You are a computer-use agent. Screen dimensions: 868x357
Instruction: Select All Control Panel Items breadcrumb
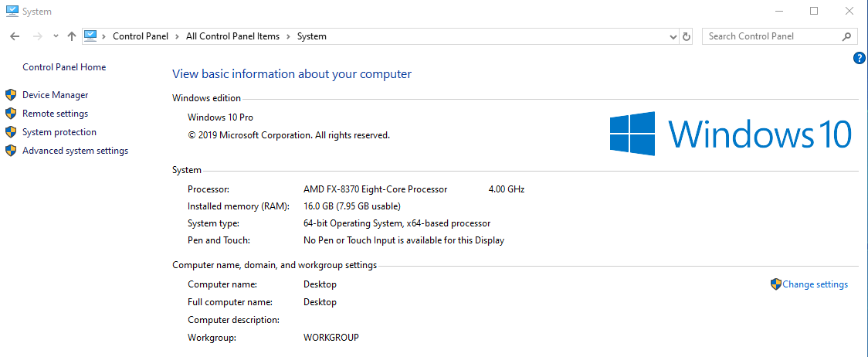[232, 36]
